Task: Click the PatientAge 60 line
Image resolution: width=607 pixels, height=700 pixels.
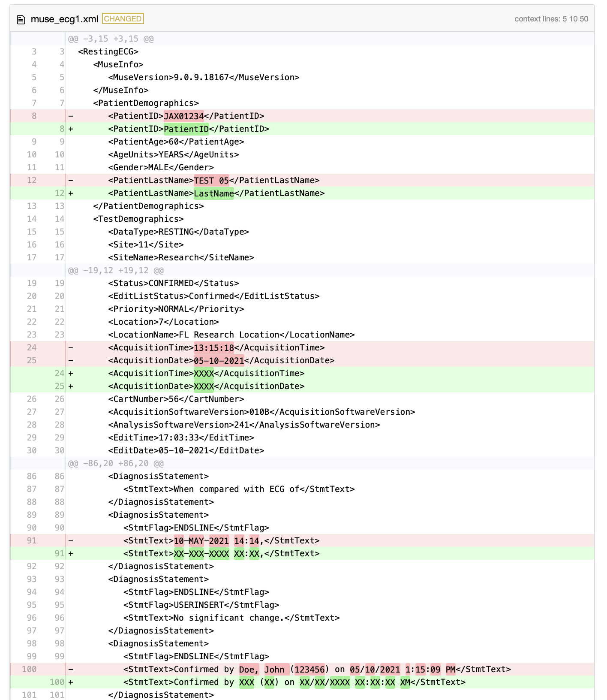Action: coord(176,142)
